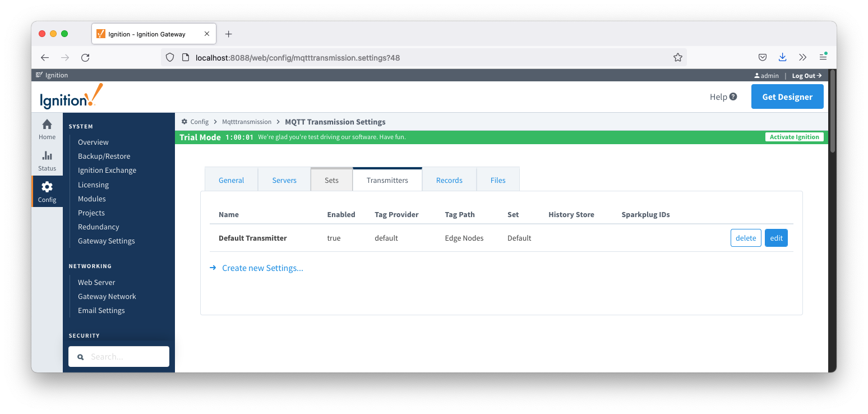This screenshot has height=414, width=868.
Task: Click the Name column header
Action: click(x=229, y=214)
